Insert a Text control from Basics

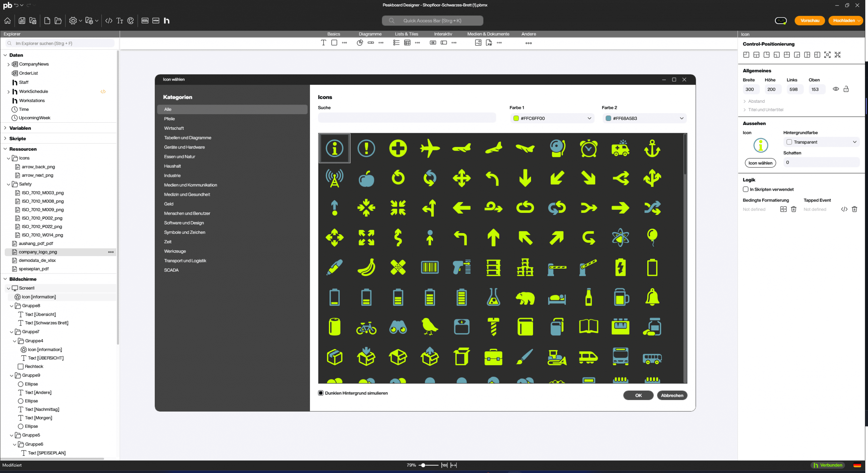click(323, 43)
